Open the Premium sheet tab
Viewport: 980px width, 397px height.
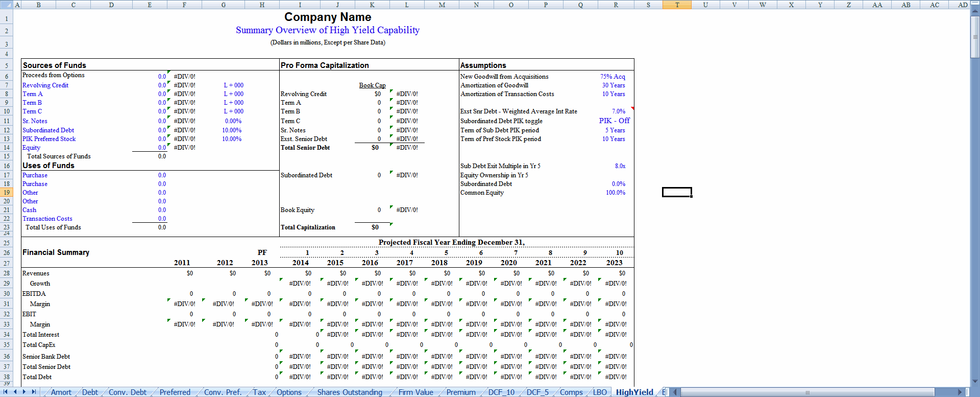click(x=461, y=392)
